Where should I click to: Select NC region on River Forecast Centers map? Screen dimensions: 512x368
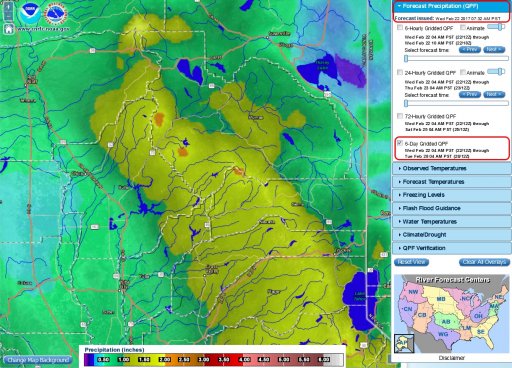click(x=465, y=298)
